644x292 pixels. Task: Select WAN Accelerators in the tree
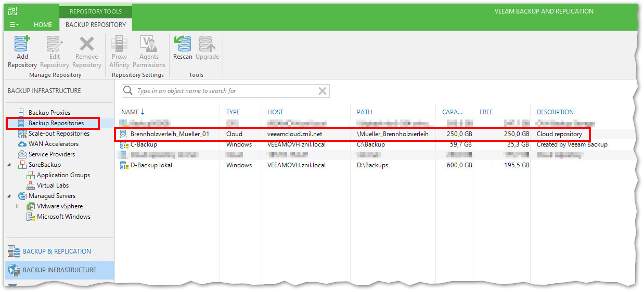pyautogui.click(x=54, y=144)
